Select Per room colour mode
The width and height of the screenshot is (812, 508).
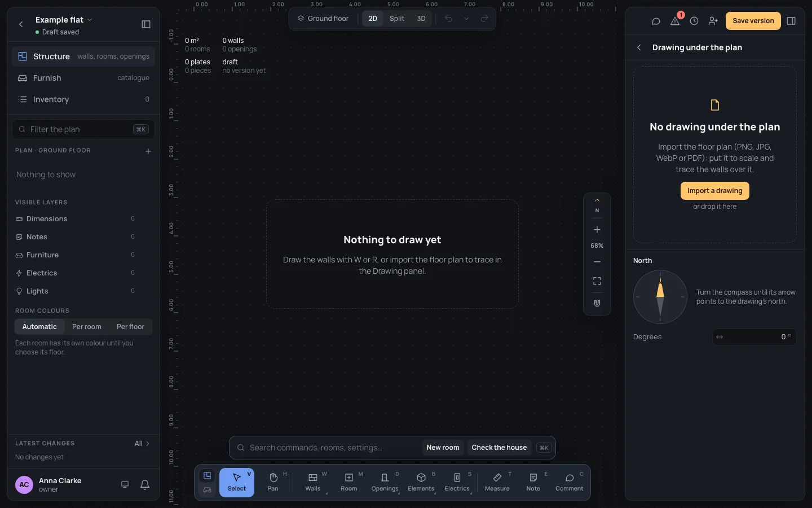coord(87,327)
